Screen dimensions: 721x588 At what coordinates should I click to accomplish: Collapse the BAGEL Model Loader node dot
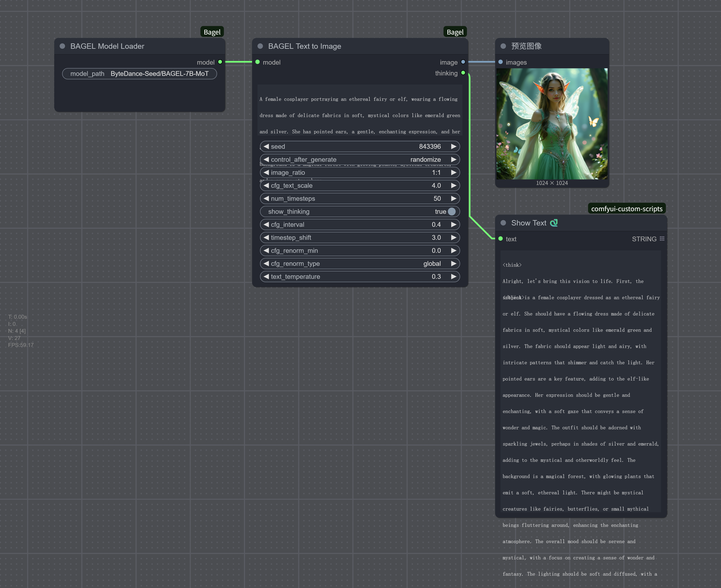coord(62,46)
